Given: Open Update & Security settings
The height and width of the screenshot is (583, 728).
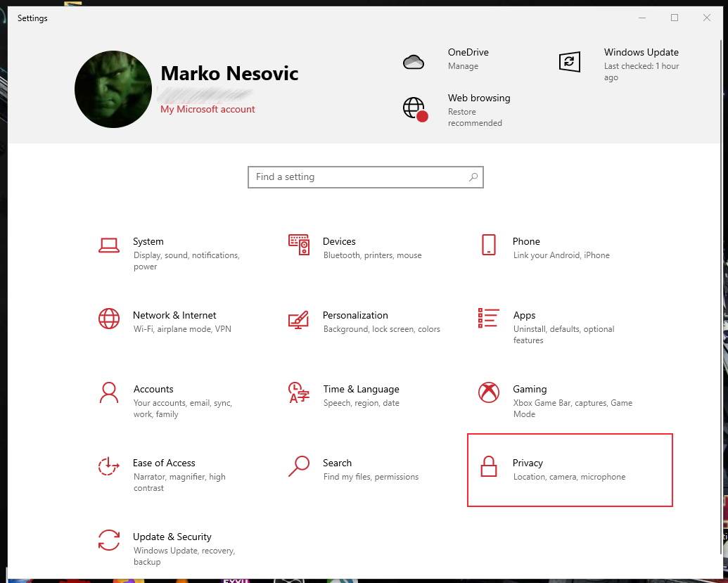Looking at the screenshot, I should [x=172, y=537].
